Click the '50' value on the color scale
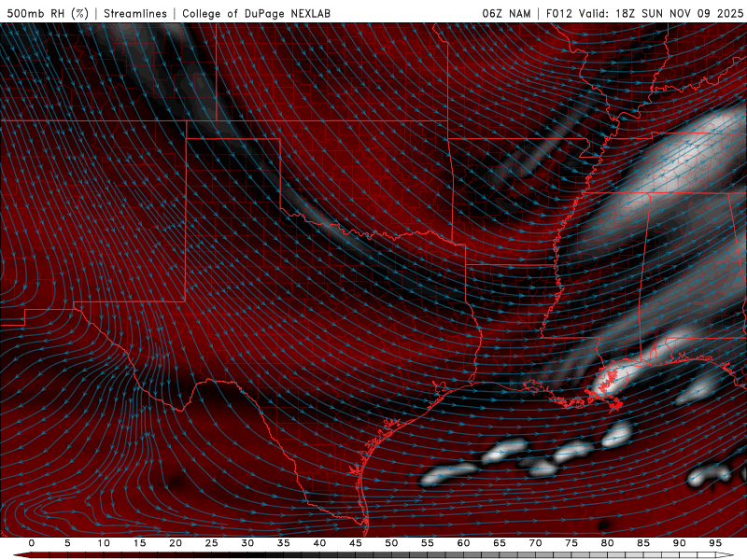This screenshot has height=560, width=747. [x=391, y=543]
